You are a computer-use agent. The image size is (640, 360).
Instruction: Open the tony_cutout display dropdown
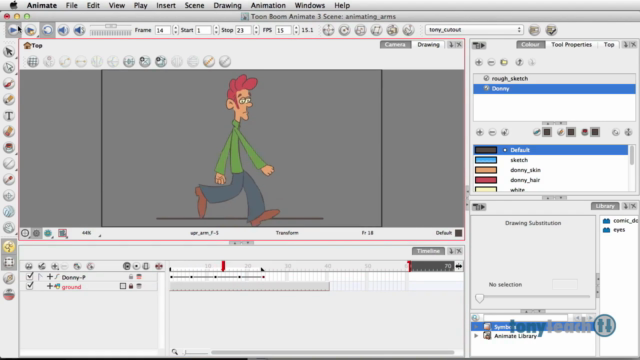pyautogui.click(x=474, y=30)
